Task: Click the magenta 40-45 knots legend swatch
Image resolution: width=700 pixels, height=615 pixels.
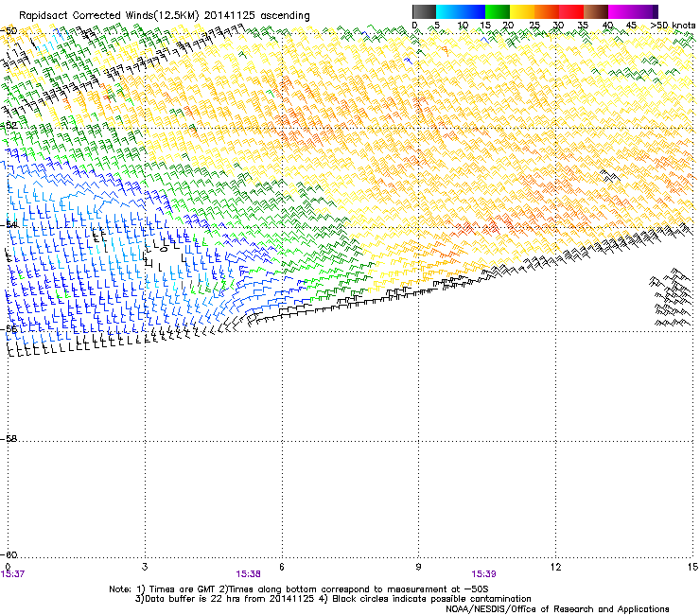Action: click(x=621, y=11)
